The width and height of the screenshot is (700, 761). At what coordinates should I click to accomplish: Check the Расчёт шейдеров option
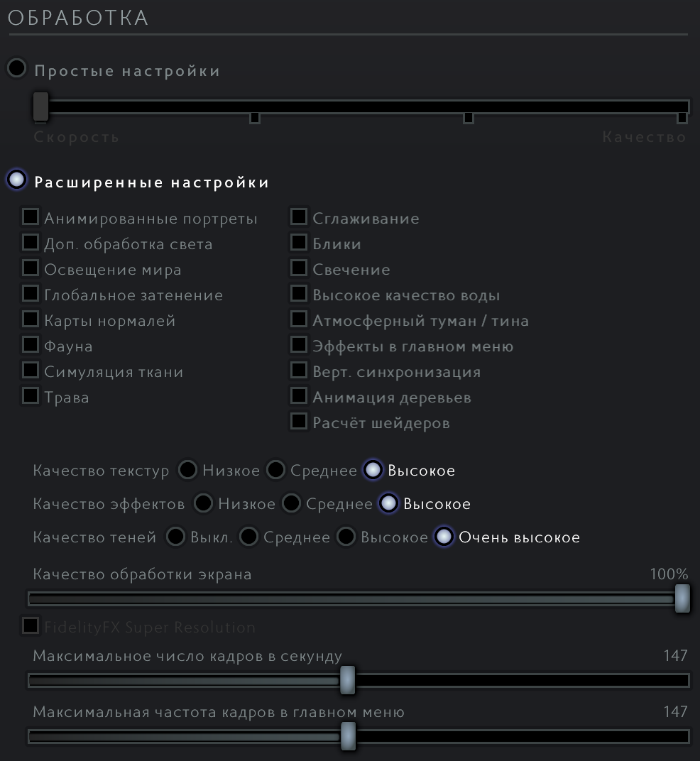coord(299,422)
